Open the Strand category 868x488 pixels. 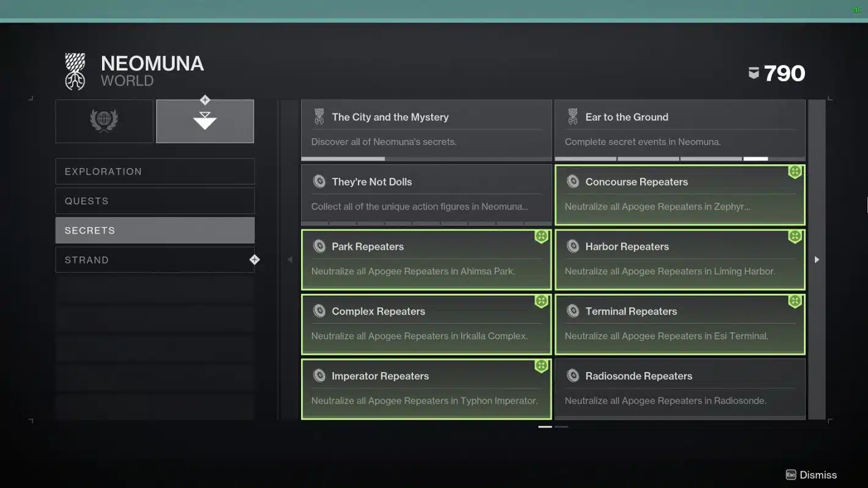pyautogui.click(x=155, y=260)
